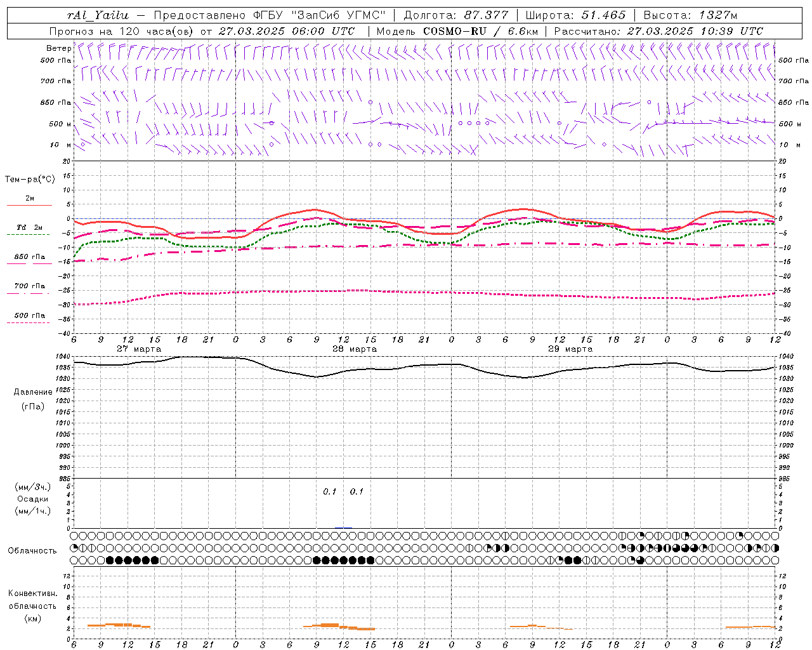Viewport: 812px width, 650px height.
Task: Click the latitude value 'Широта: 51.465'
Action: (575, 15)
